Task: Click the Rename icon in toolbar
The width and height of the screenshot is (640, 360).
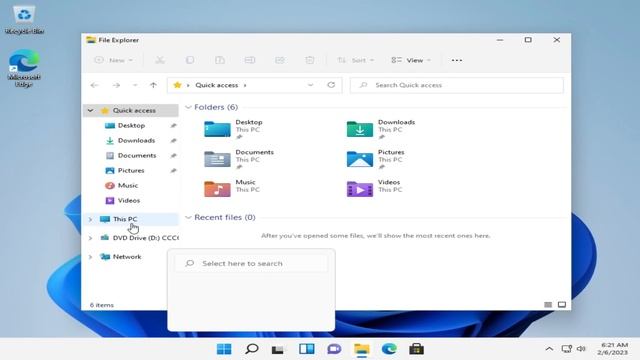Action: coord(250,60)
